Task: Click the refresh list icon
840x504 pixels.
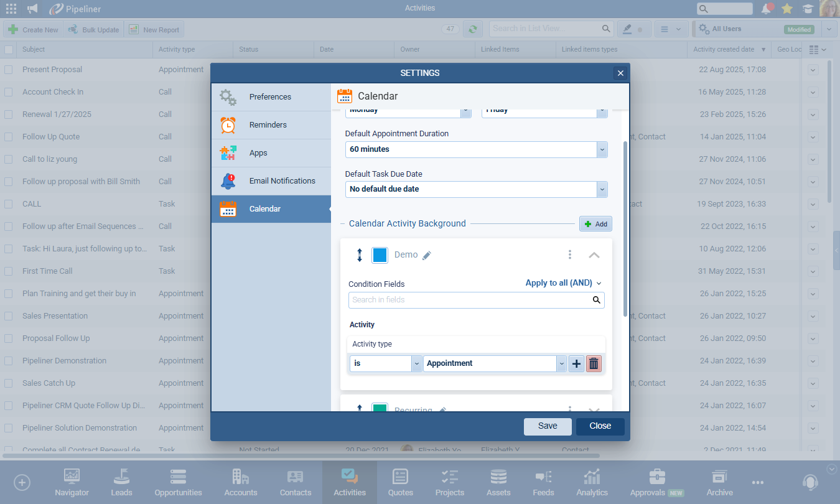Action: click(x=473, y=29)
